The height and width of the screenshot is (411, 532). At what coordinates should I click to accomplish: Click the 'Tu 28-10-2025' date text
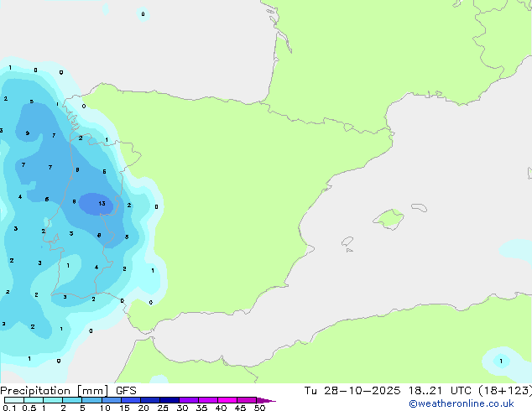coord(352,391)
